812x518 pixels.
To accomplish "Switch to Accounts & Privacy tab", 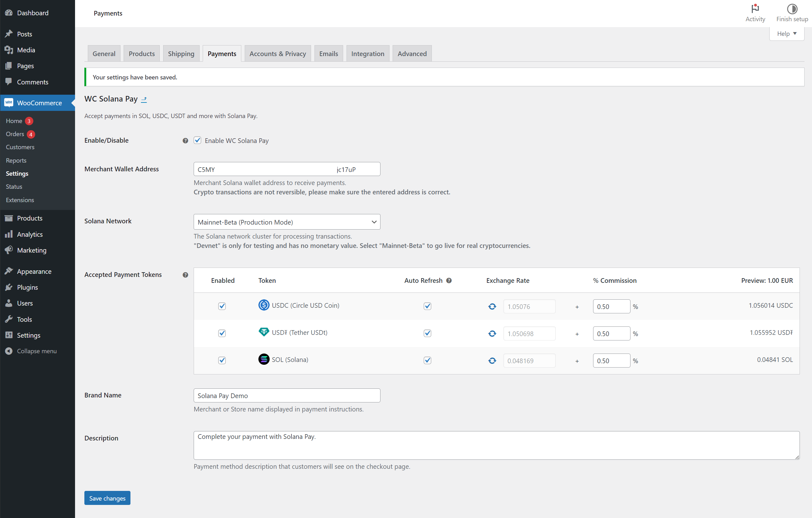I will click(277, 53).
